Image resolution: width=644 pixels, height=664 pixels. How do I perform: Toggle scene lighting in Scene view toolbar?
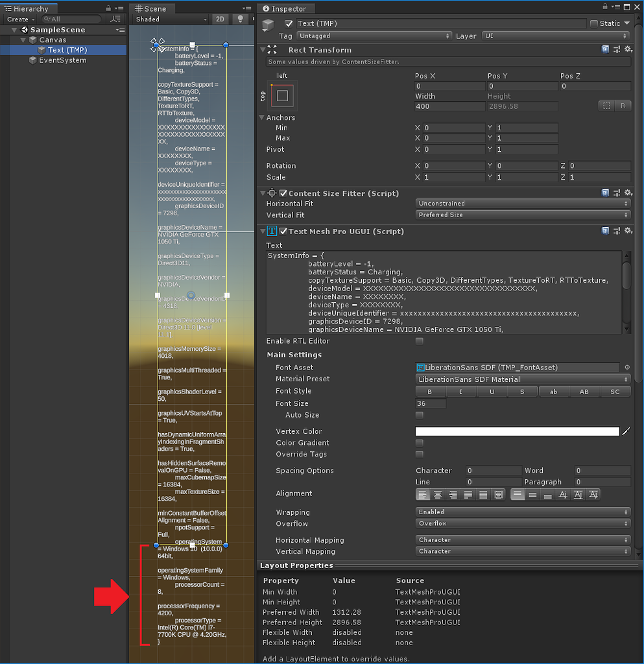point(240,19)
